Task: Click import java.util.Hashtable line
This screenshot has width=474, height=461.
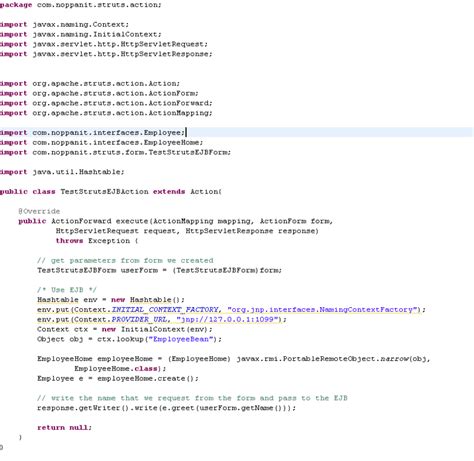Action: [62, 172]
